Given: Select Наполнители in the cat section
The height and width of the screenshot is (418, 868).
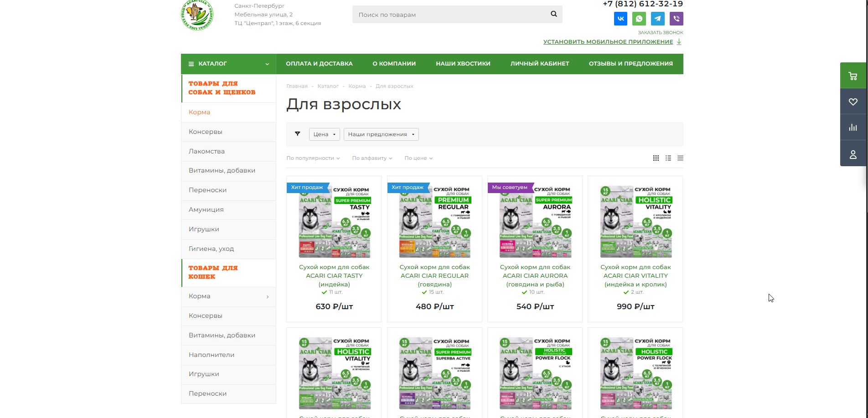Looking at the screenshot, I should pos(228,355).
